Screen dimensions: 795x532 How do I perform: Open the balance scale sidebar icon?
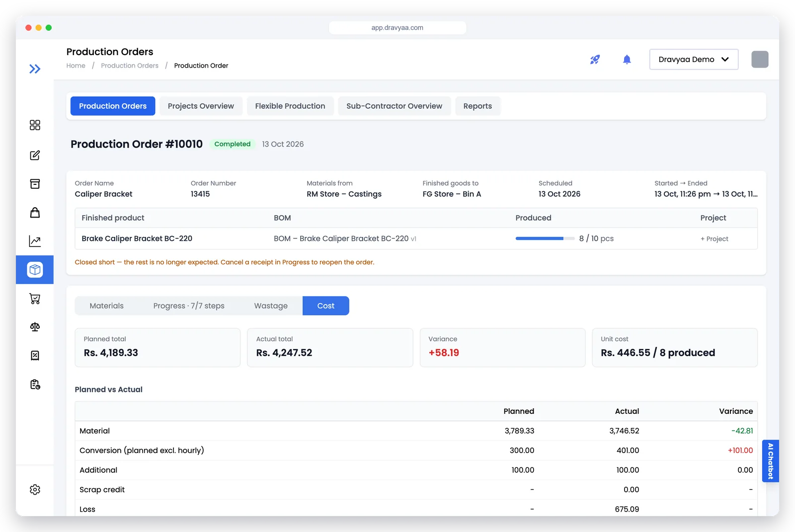pos(35,327)
